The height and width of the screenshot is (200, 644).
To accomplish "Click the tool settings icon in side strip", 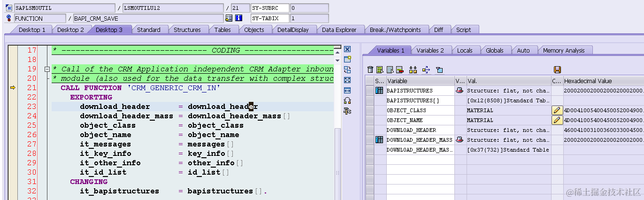I will pos(347,111).
